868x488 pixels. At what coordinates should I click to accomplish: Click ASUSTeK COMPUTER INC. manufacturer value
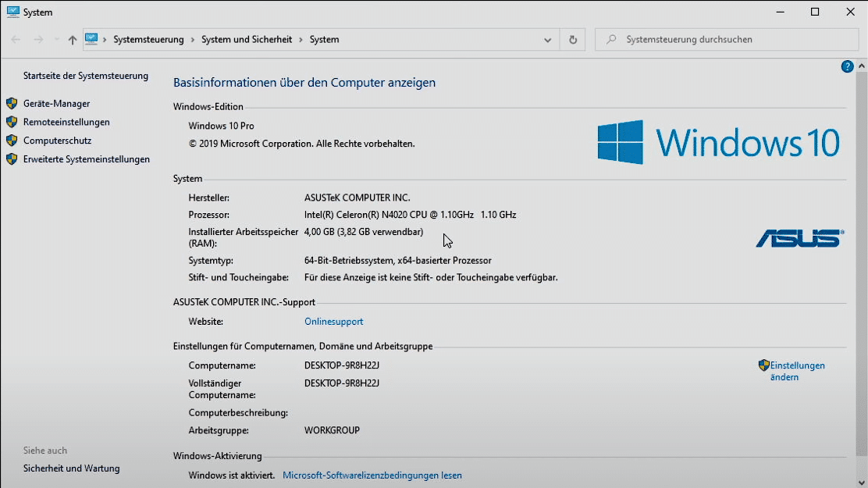357,198
